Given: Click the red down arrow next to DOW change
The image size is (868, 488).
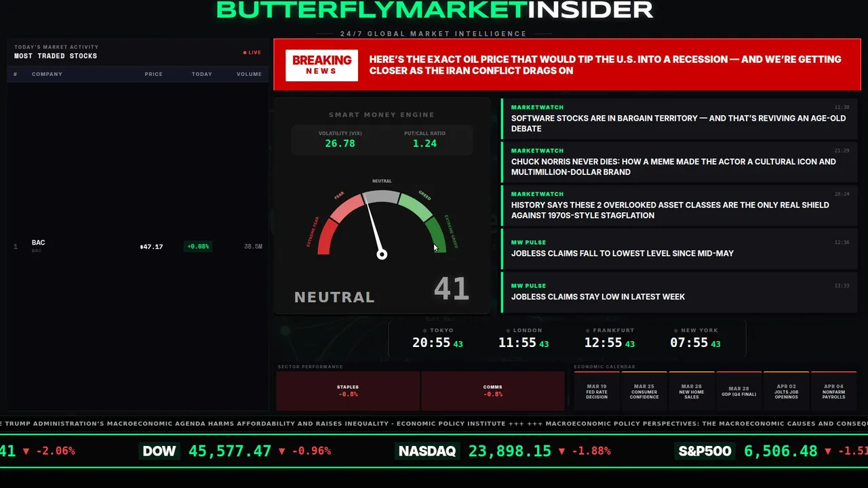Looking at the screenshot, I should click(x=282, y=451).
